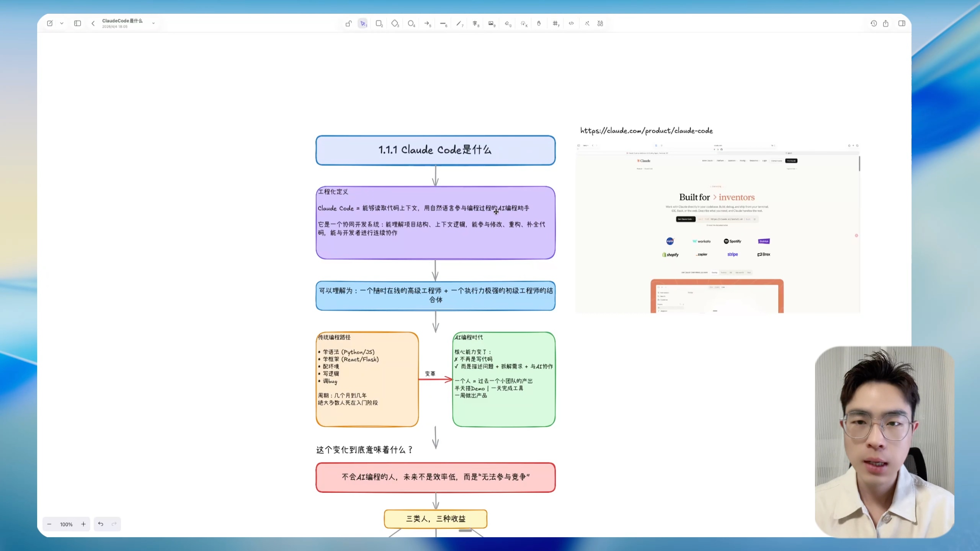Choose the Insert Image tool
The width and height of the screenshot is (980, 551).
(491, 23)
